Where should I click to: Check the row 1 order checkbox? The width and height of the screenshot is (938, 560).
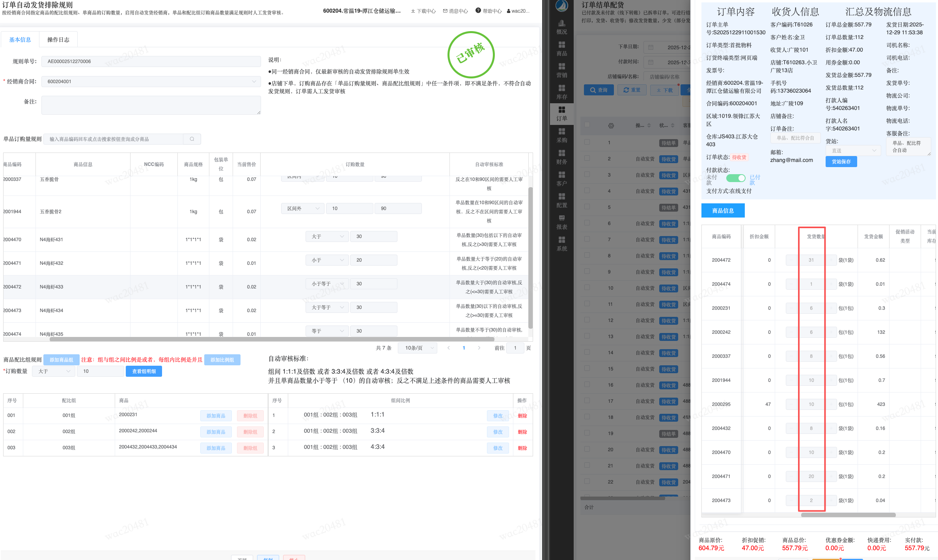pyautogui.click(x=587, y=142)
